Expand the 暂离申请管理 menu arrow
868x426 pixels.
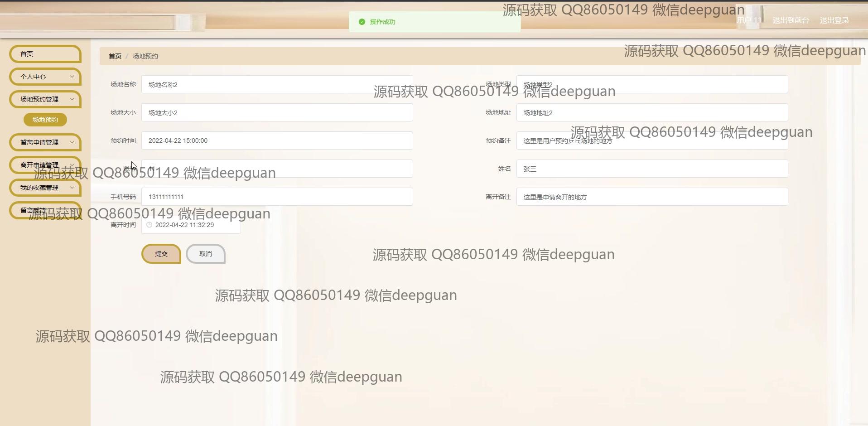[x=72, y=142]
